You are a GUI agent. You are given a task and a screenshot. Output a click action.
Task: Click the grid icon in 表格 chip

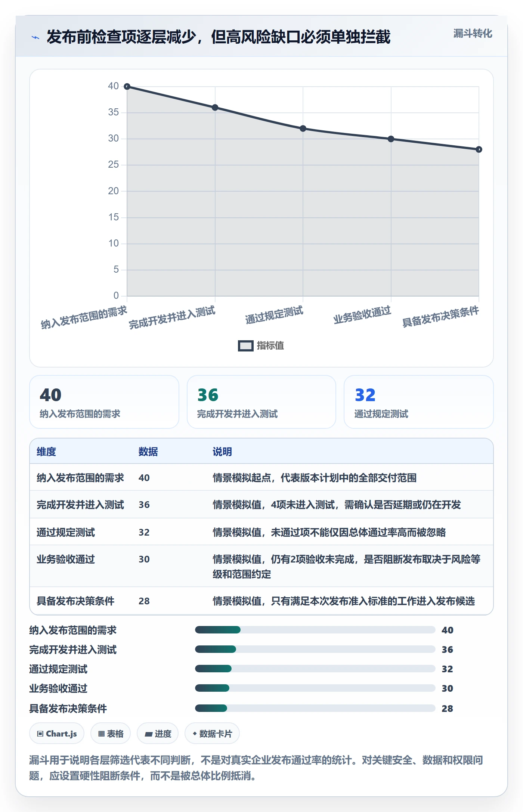click(101, 734)
